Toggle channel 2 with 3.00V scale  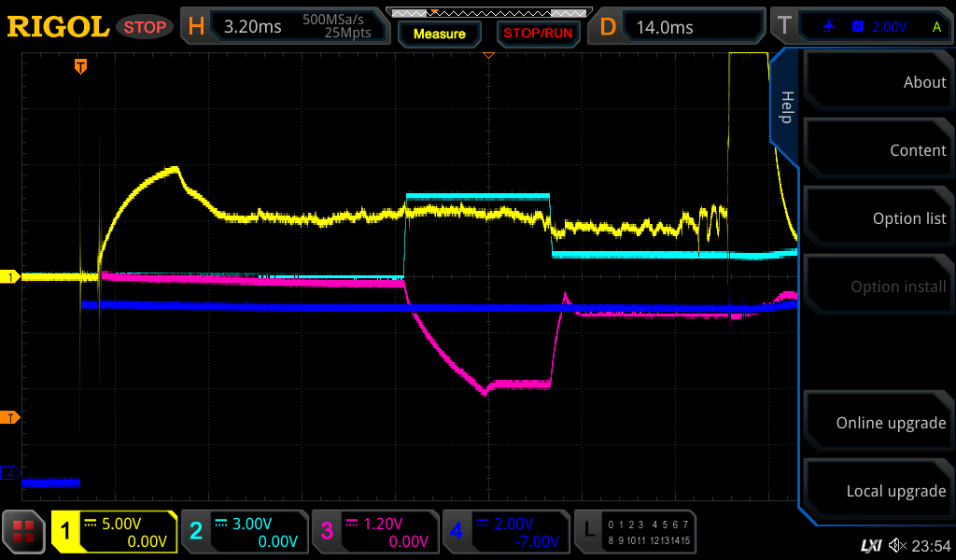pos(244,532)
